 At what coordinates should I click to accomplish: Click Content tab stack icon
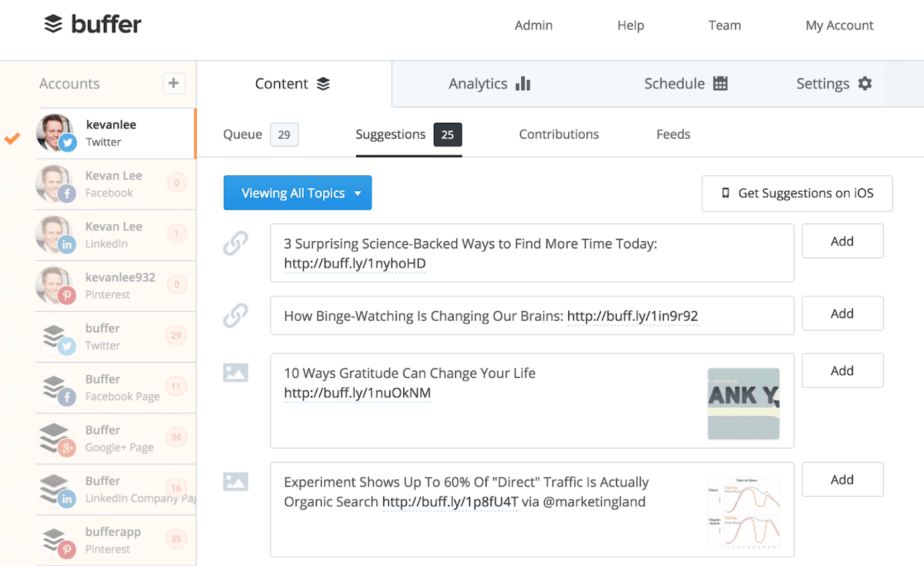click(323, 84)
